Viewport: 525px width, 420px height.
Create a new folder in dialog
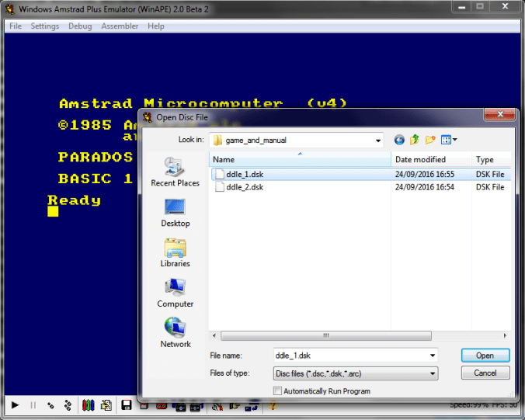(x=430, y=140)
